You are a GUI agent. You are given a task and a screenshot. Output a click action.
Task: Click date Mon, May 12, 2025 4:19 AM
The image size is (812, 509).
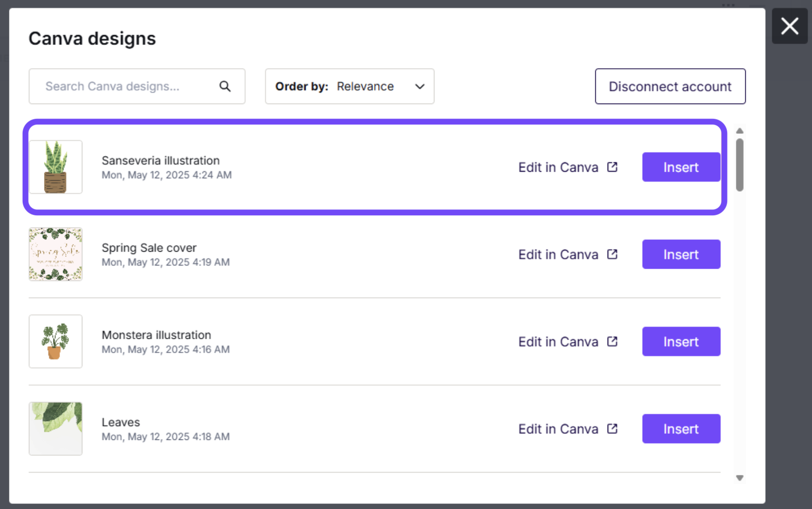point(166,262)
